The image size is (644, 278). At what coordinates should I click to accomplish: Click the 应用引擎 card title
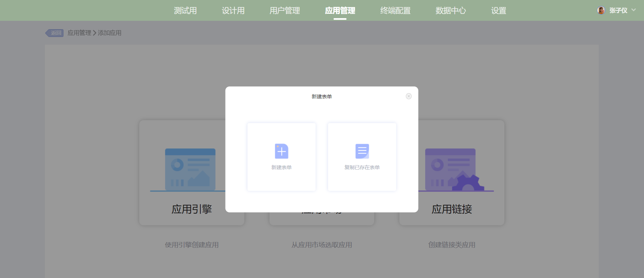point(192,209)
